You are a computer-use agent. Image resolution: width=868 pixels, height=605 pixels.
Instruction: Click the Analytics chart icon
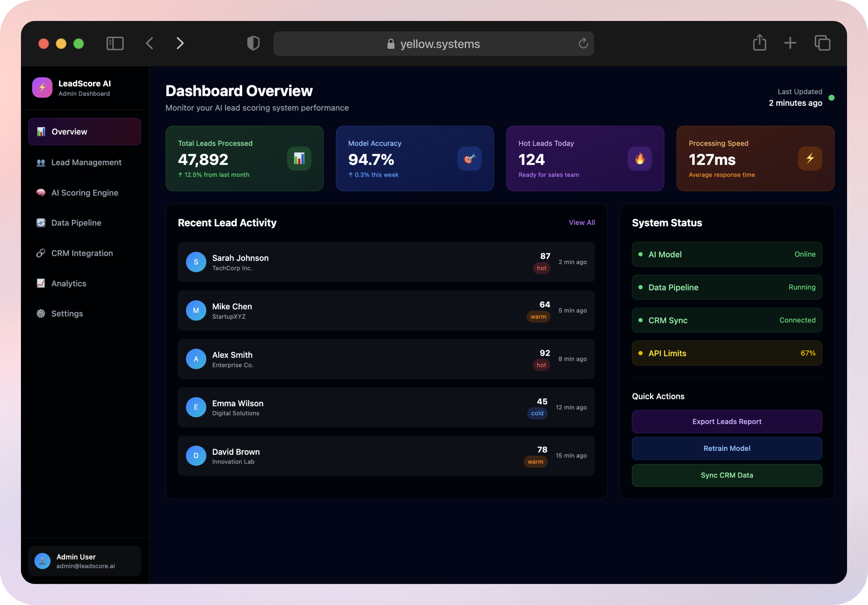[41, 283]
